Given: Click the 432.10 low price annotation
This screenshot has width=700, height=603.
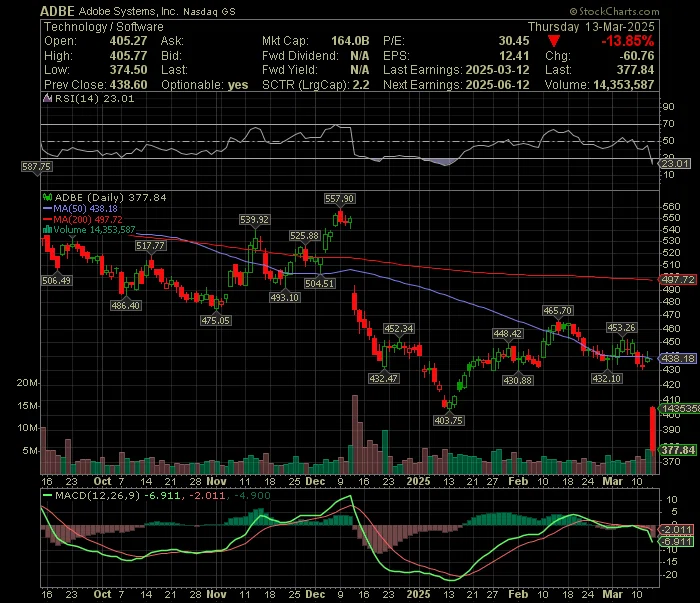Looking at the screenshot, I should [606, 378].
